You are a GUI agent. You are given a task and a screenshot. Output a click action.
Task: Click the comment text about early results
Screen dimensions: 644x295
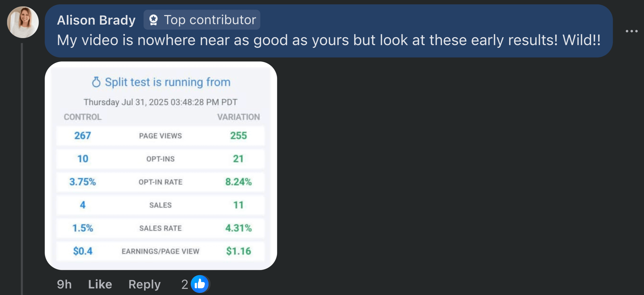point(328,40)
